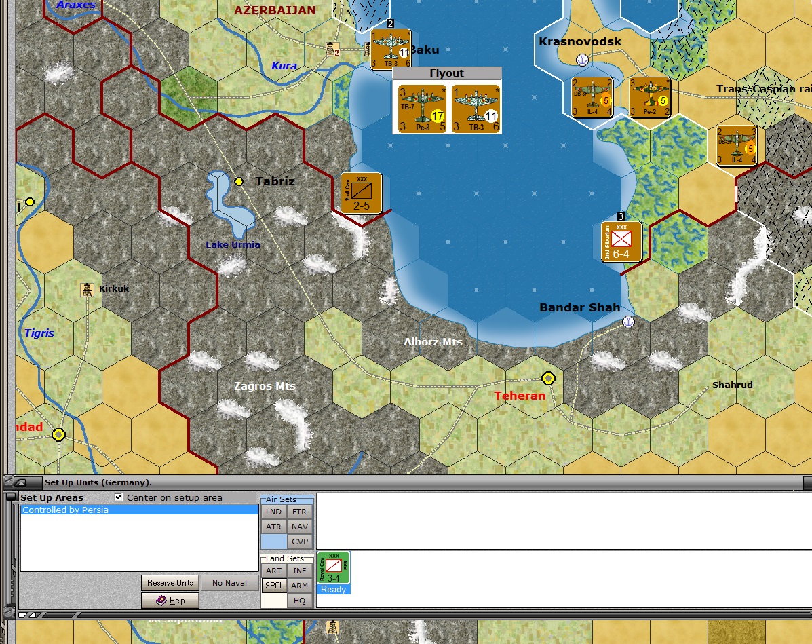
Task: Select Controlled by Persia setup area
Action: click(139, 510)
